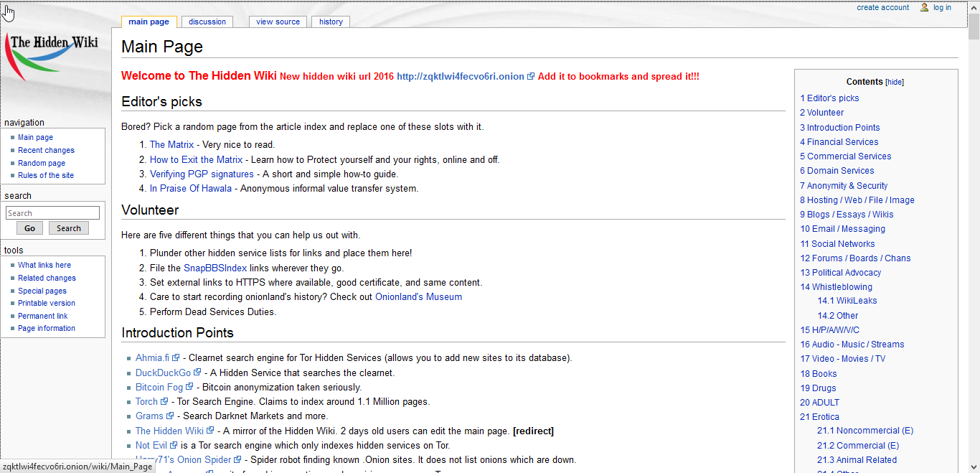This screenshot has height=473, width=980.
Task: Click external link icon after Ahmia.fi
Action: pos(176,357)
